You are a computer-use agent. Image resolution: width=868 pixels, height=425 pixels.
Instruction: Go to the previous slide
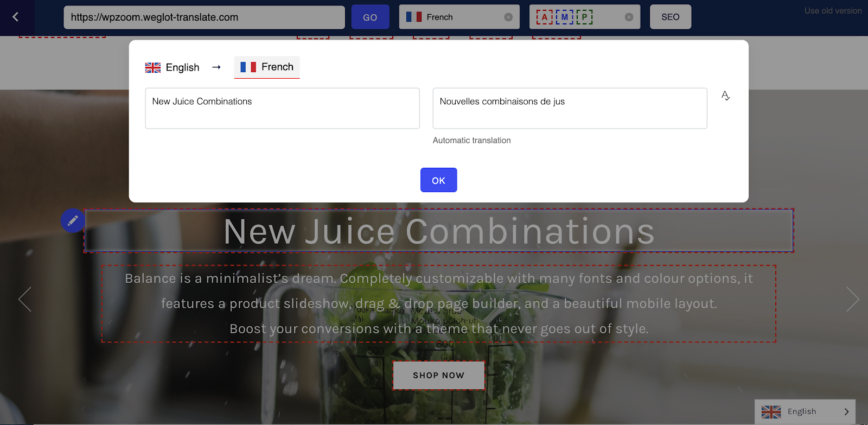tap(25, 299)
